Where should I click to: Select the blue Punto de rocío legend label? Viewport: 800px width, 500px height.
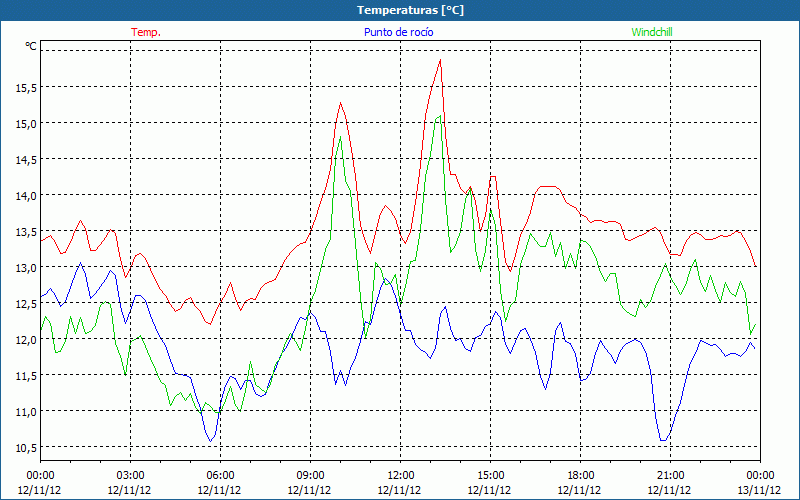398,32
